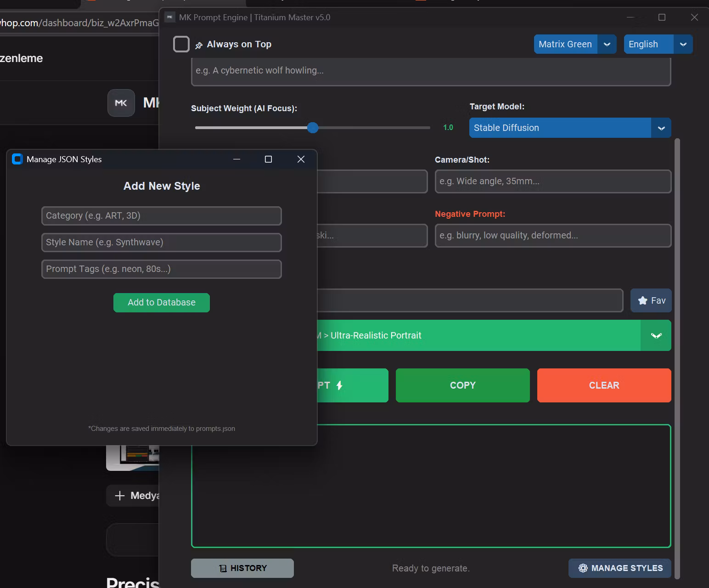Click the Style Name input field

pyautogui.click(x=162, y=243)
